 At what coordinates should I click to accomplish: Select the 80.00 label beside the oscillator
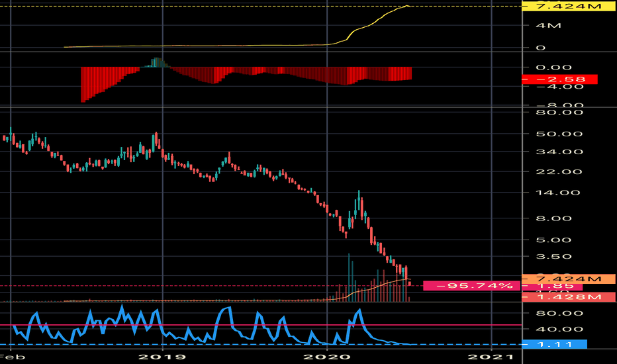[x=559, y=313]
